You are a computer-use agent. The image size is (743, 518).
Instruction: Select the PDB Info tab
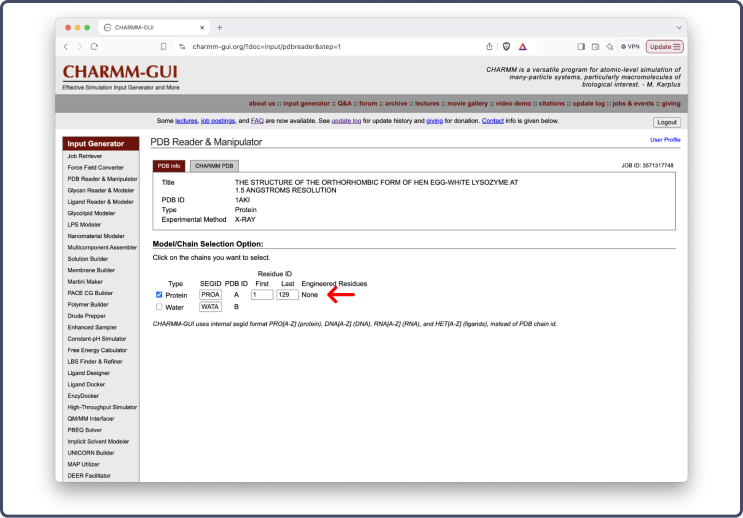pyautogui.click(x=168, y=165)
